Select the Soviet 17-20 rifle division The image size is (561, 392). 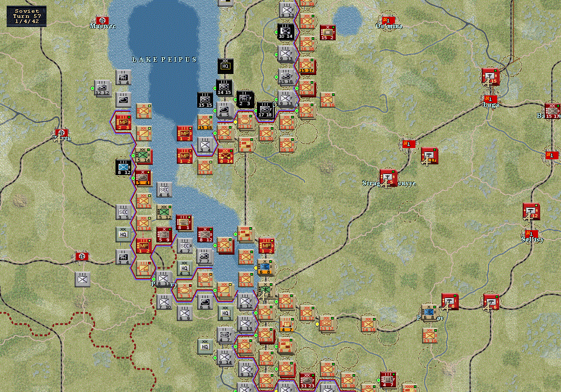[306, 111]
